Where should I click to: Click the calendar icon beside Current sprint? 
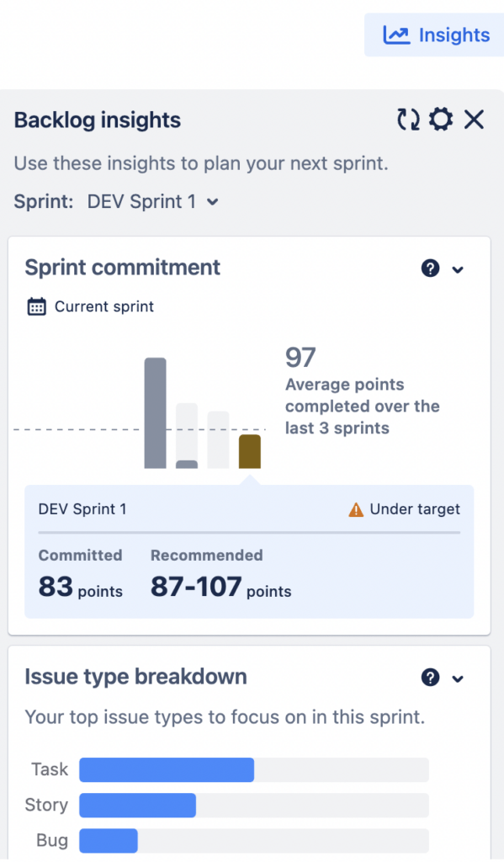[x=36, y=306]
